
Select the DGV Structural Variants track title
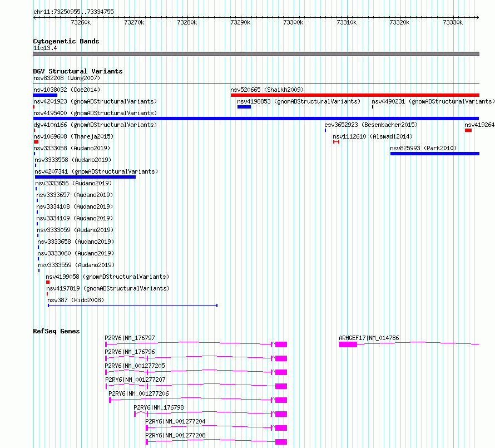(x=78, y=71)
